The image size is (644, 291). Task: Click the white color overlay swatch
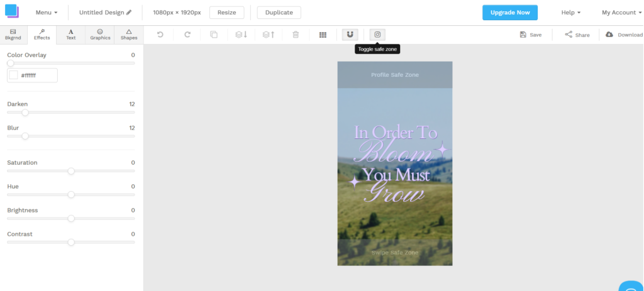tap(14, 75)
